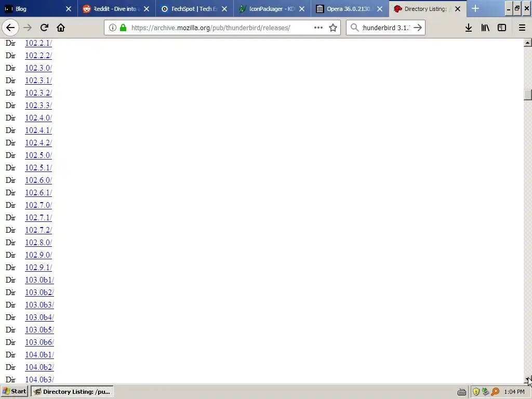The width and height of the screenshot is (532, 399).
Task: Click the forward navigation arrow
Action: coord(28,28)
